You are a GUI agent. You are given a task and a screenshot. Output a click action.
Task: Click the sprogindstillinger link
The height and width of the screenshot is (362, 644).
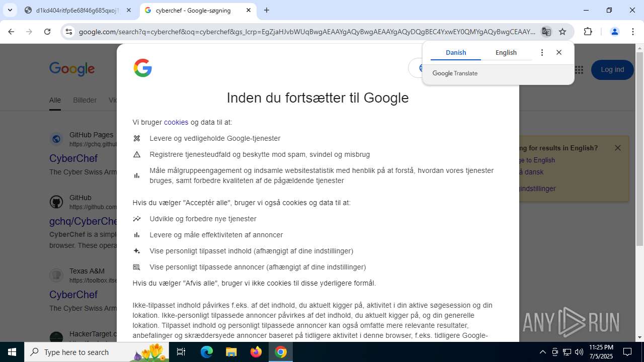tap(536, 189)
